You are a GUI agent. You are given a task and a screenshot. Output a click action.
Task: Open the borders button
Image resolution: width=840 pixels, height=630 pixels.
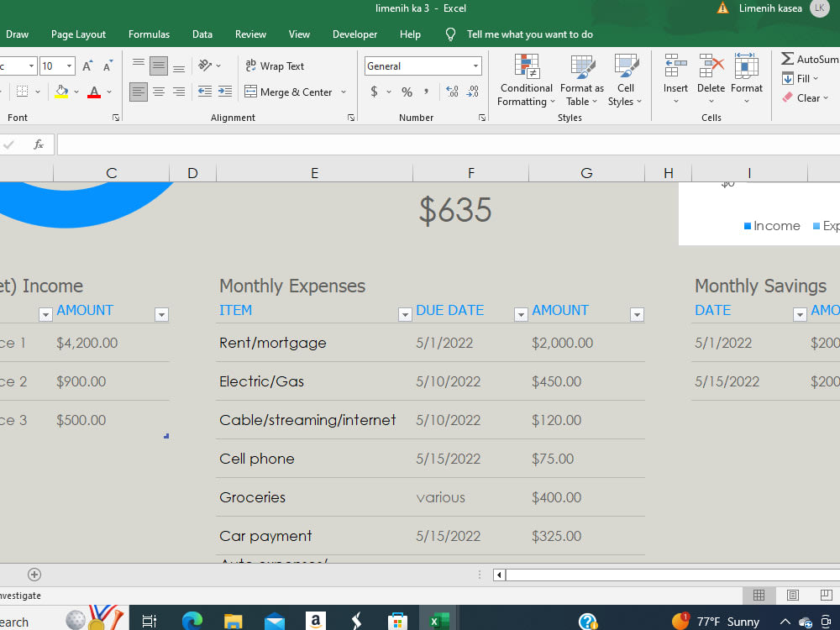(22, 92)
